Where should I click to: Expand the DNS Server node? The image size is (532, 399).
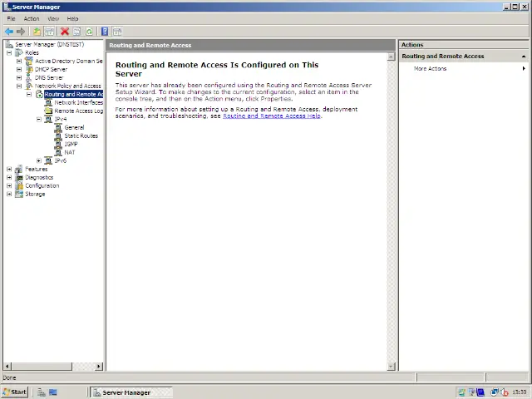(19, 77)
